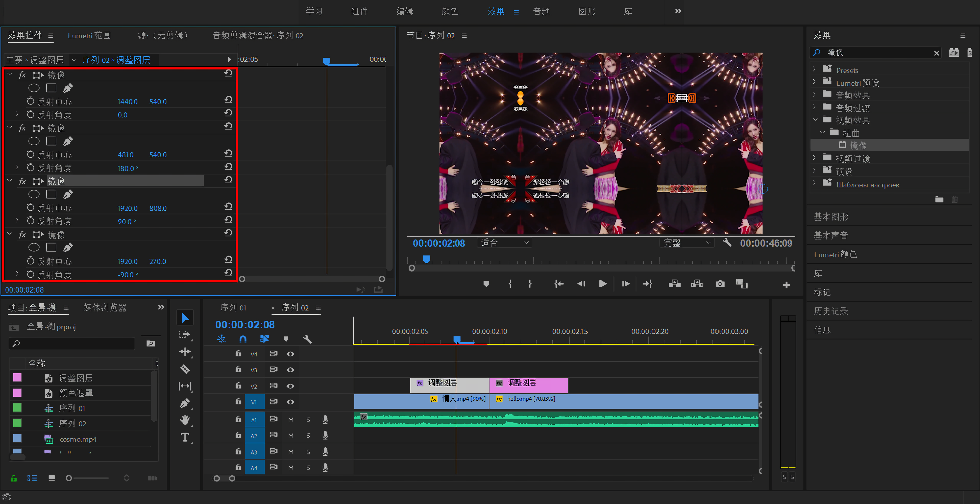Screen dimensions: 980x504
Task: Open the 历史记录 panel
Action: point(831,311)
